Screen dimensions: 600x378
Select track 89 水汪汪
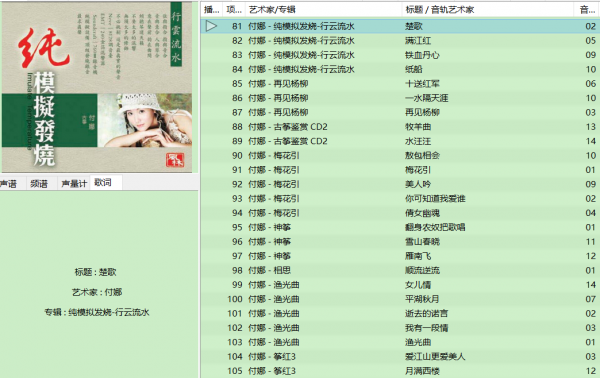tap(400, 141)
